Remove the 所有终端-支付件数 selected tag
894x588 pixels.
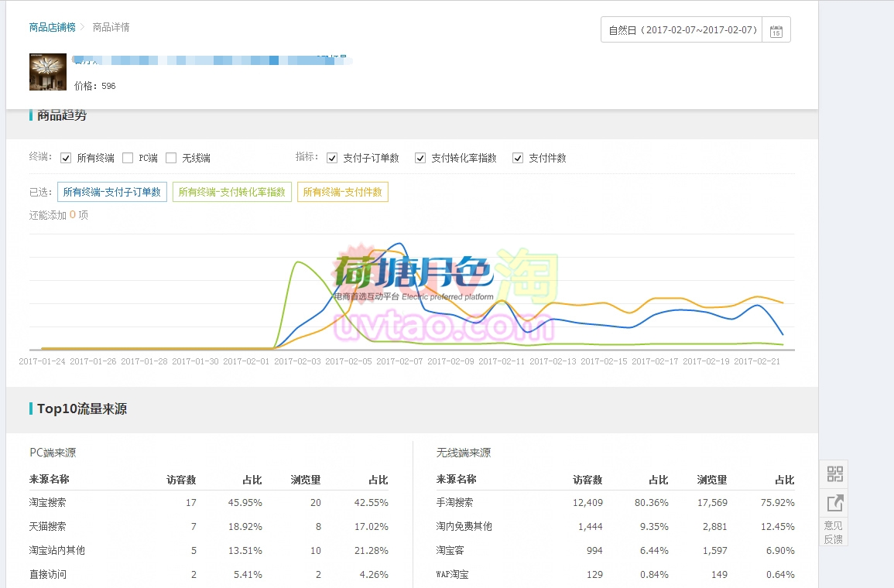tap(342, 192)
